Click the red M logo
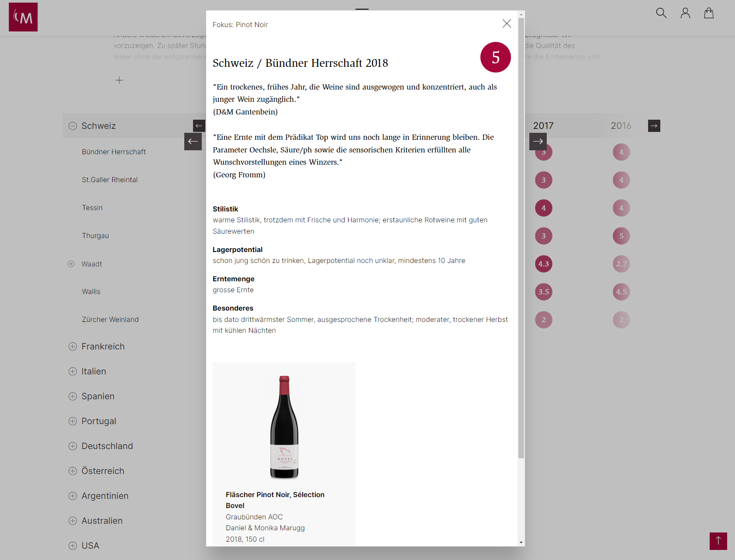The image size is (735, 560). (x=23, y=17)
